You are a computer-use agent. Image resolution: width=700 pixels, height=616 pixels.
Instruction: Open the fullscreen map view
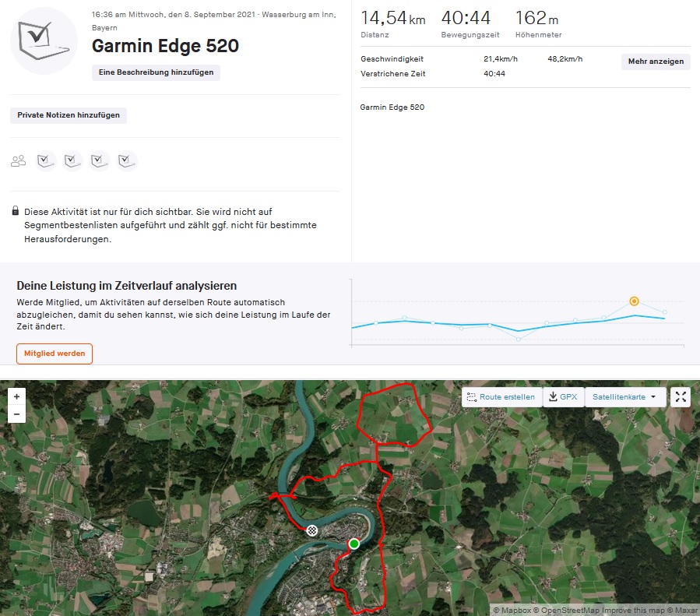click(681, 397)
